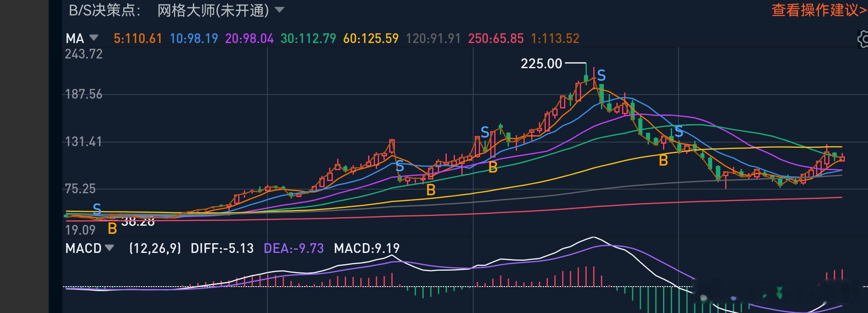The height and width of the screenshot is (313, 868).
Task: Expand the MACD indicator dropdown arrow
Action: [109, 247]
